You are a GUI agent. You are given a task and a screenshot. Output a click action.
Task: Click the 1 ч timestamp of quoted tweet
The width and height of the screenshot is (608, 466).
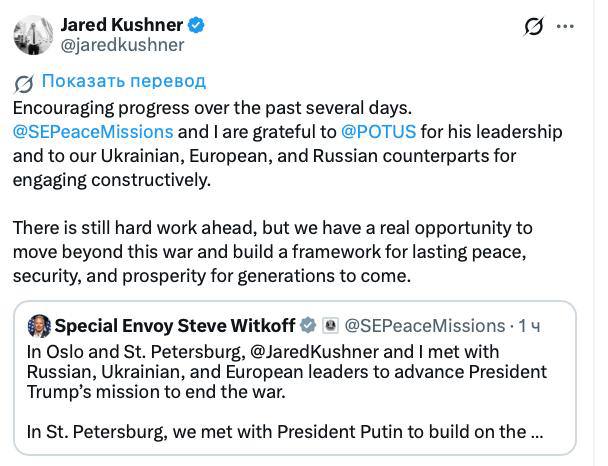[x=529, y=326]
